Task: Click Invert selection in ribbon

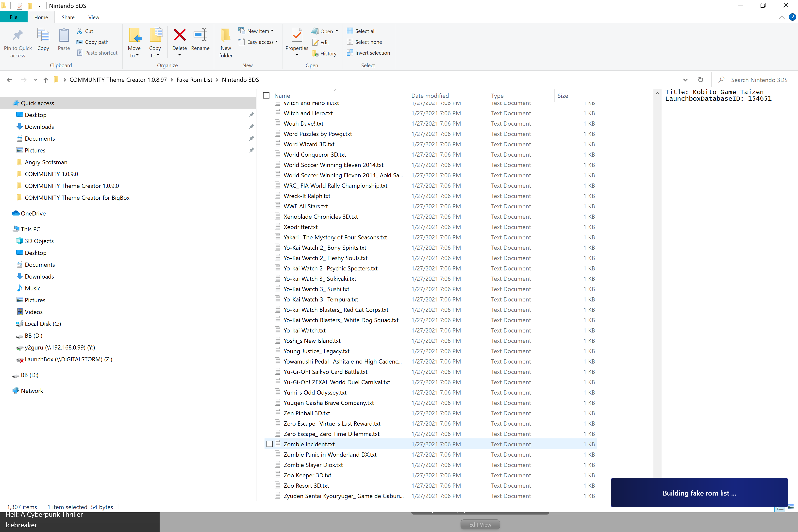Action: point(368,53)
